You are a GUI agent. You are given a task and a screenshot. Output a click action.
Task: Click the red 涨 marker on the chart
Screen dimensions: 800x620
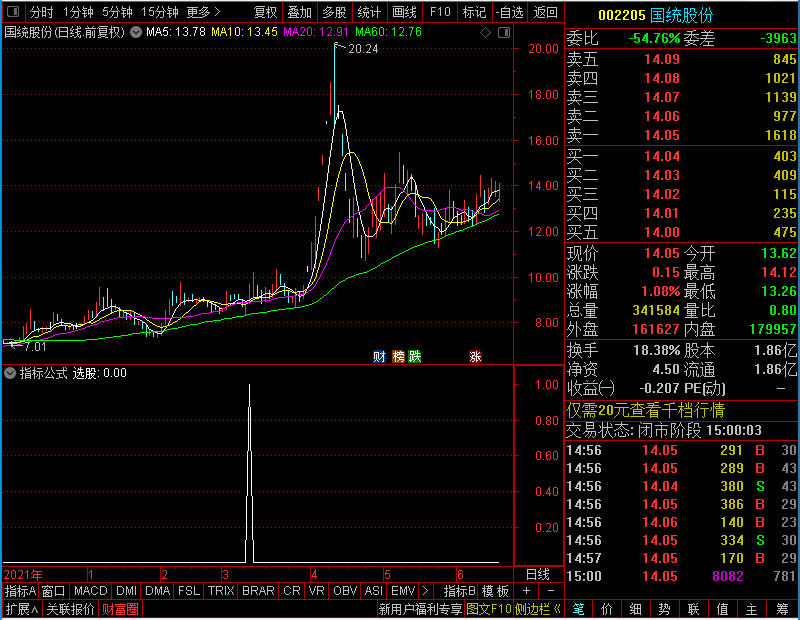click(475, 356)
